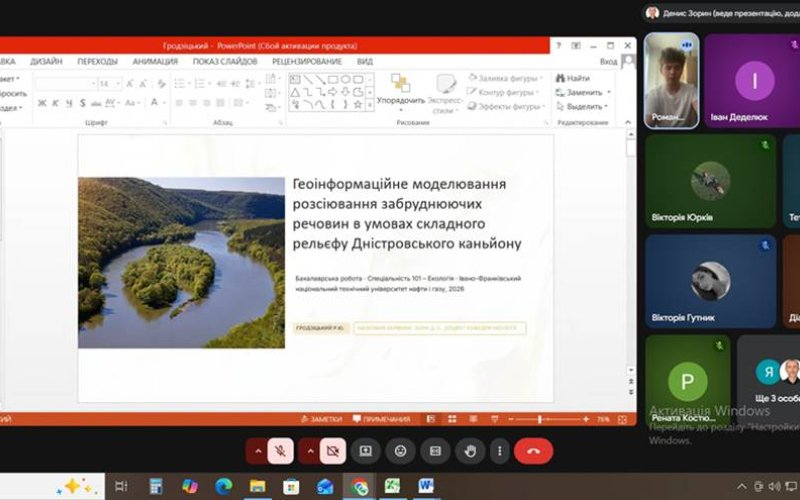Viewport: 800px width, 500px height.
Task: Click ЗАМЕТКИ notes in status bar
Action: (x=322, y=419)
